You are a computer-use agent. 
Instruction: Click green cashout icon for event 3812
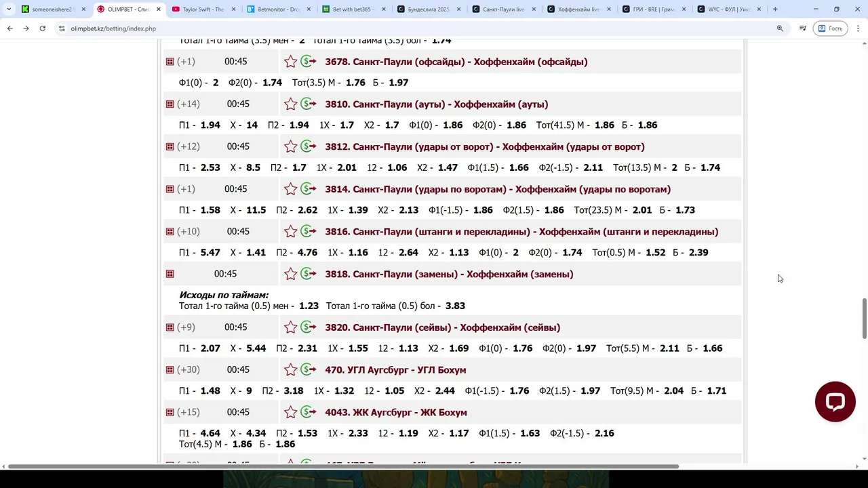point(309,146)
